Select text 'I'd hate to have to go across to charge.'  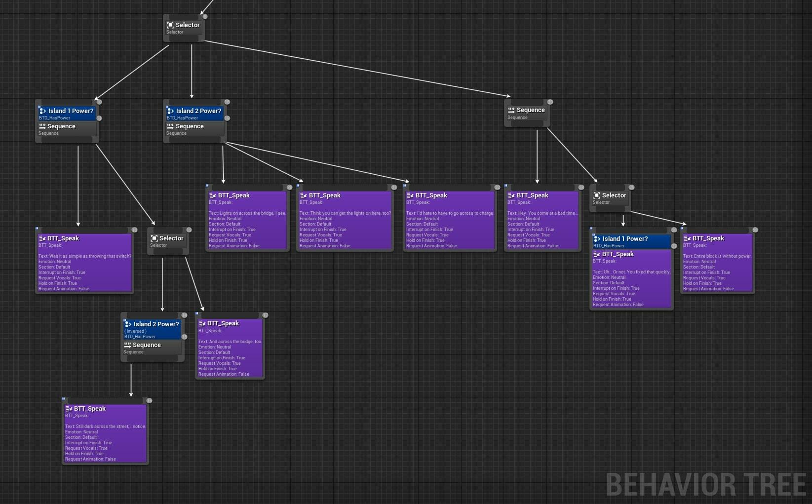coord(456,213)
